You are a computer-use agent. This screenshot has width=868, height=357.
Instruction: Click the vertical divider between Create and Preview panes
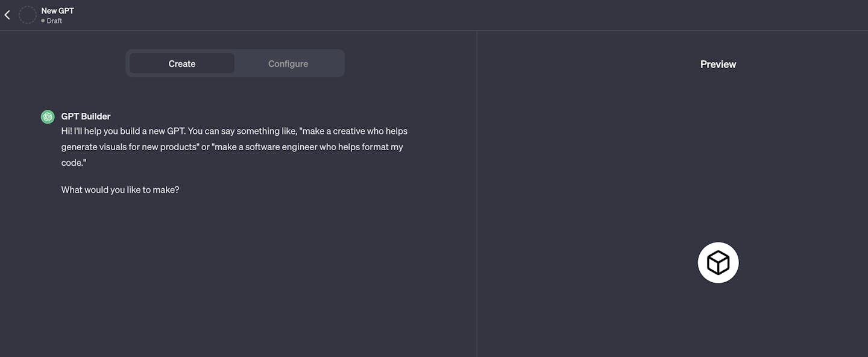(477, 193)
